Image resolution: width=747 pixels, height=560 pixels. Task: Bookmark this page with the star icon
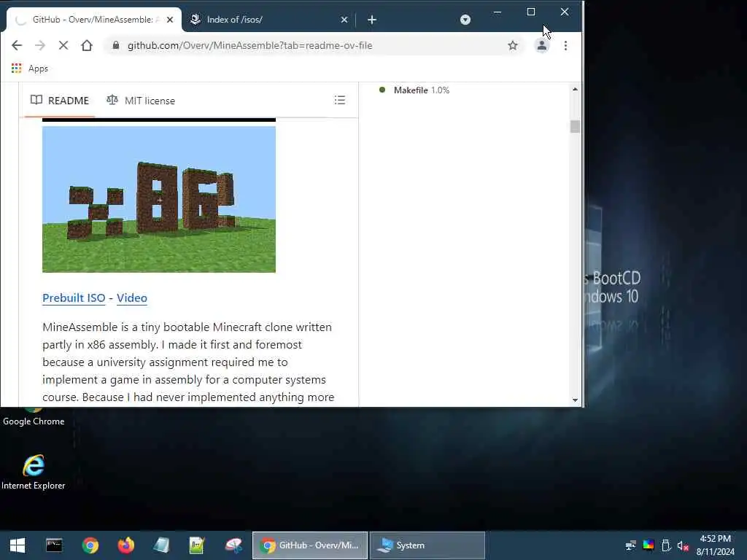point(513,45)
